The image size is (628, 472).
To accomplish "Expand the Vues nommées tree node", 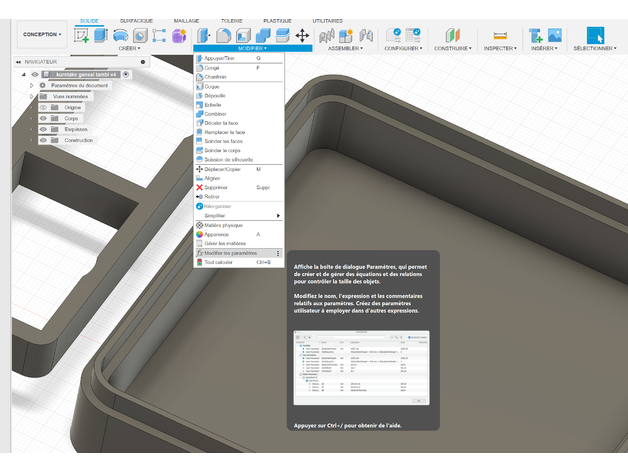I will coord(32,96).
